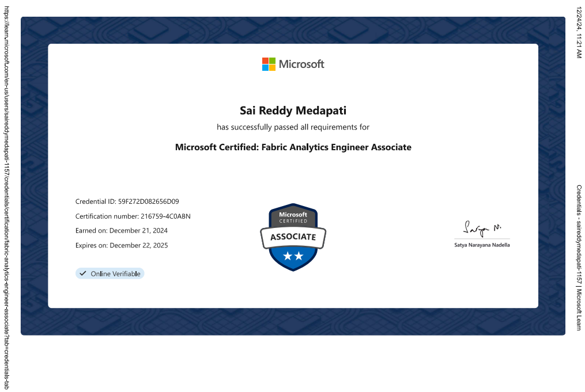Click the Microsoft four-square logo
This screenshot has height=392, width=585.
269,64
